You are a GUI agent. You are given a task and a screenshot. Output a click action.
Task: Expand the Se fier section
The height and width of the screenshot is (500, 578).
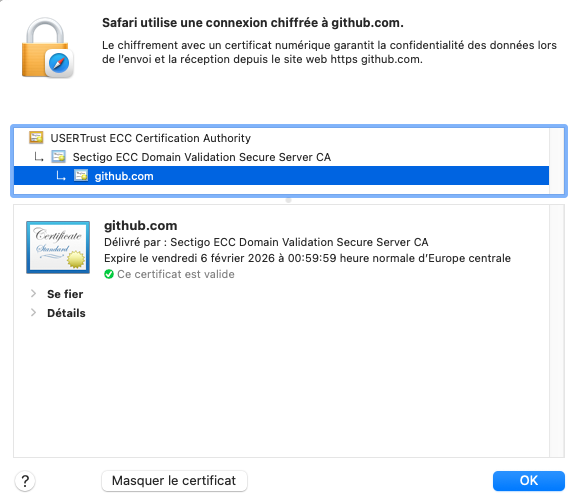tap(34, 294)
